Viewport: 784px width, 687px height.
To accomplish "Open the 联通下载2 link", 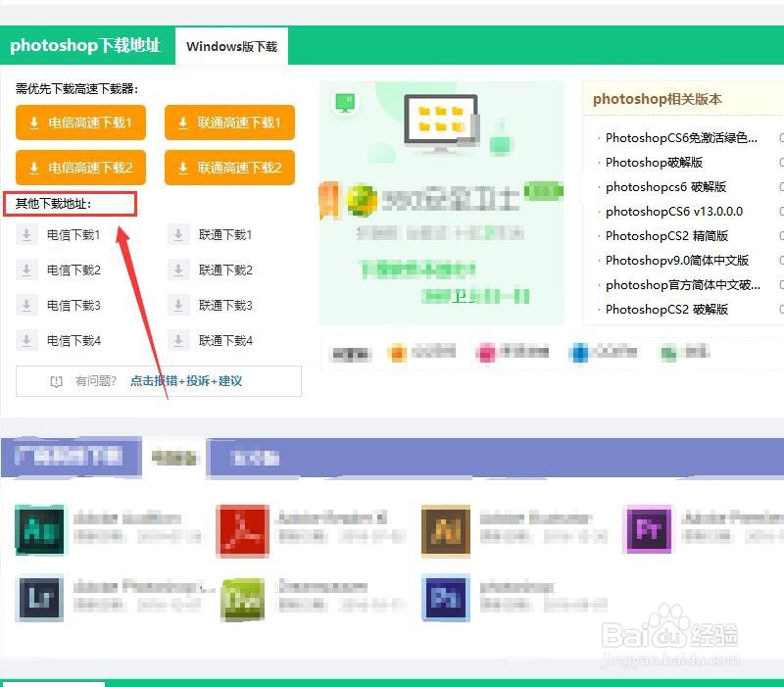I will 225,270.
